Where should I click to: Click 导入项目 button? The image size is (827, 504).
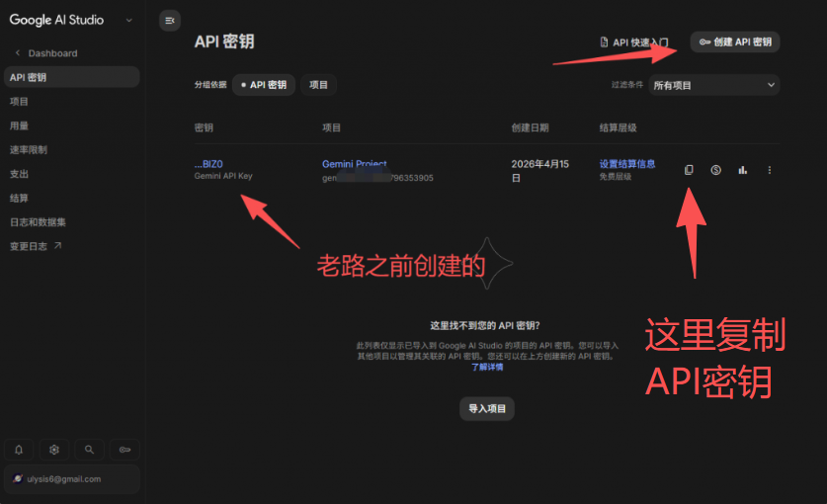click(x=487, y=408)
